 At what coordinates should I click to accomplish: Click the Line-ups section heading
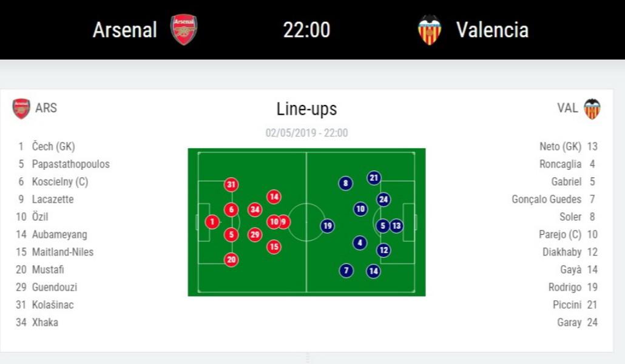coord(306,109)
